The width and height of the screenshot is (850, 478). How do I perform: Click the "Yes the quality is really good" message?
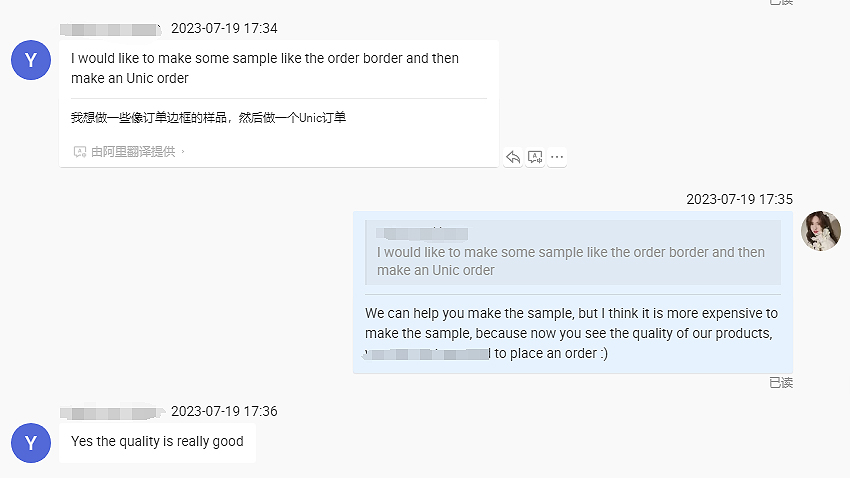coord(157,442)
